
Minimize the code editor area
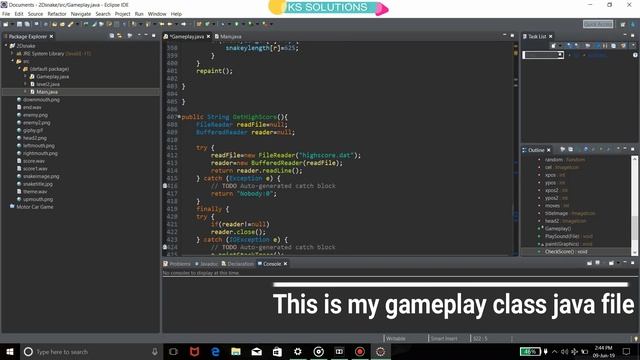point(504,36)
